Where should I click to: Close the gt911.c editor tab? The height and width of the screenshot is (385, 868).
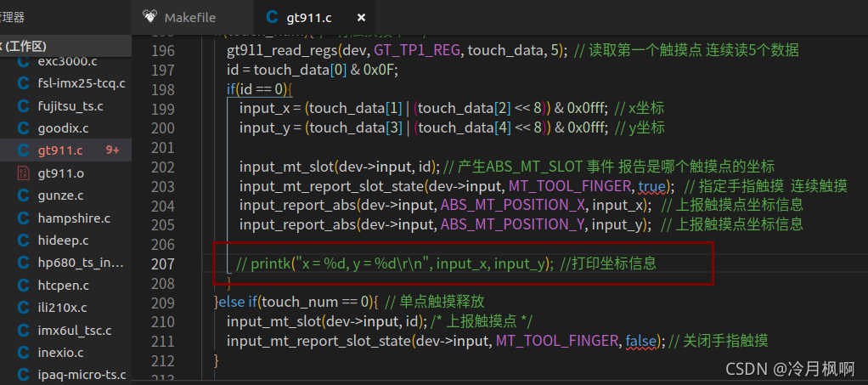pos(361,18)
